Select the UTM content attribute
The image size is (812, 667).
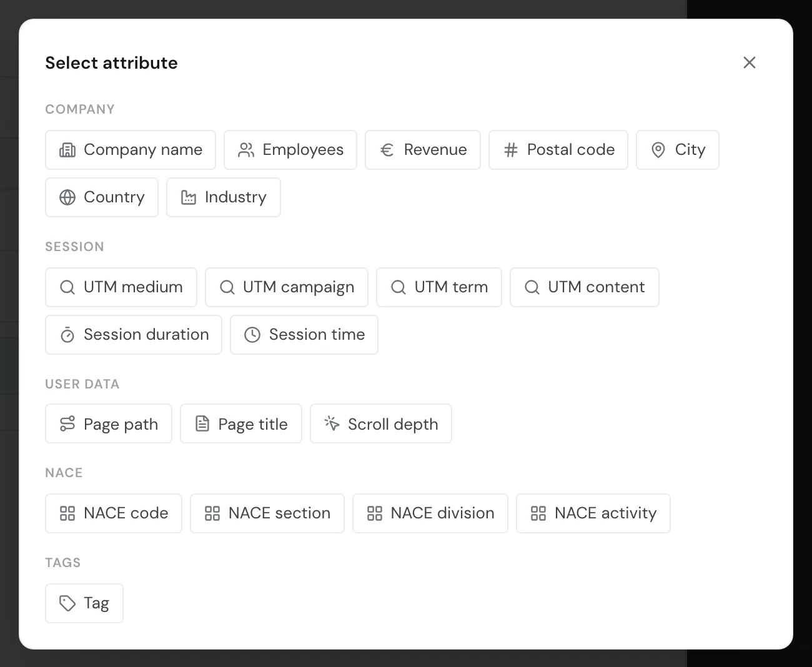(x=585, y=287)
